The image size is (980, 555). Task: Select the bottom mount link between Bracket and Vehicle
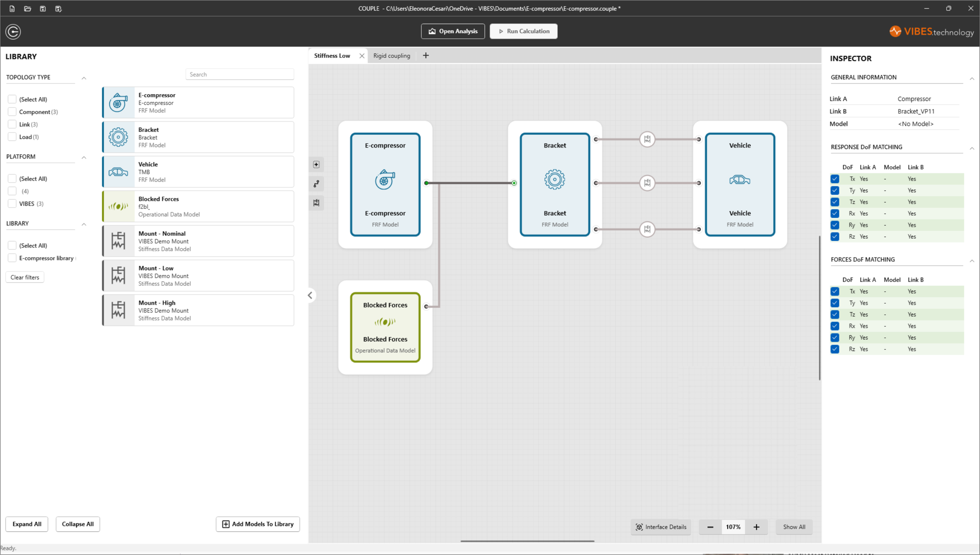click(x=647, y=229)
